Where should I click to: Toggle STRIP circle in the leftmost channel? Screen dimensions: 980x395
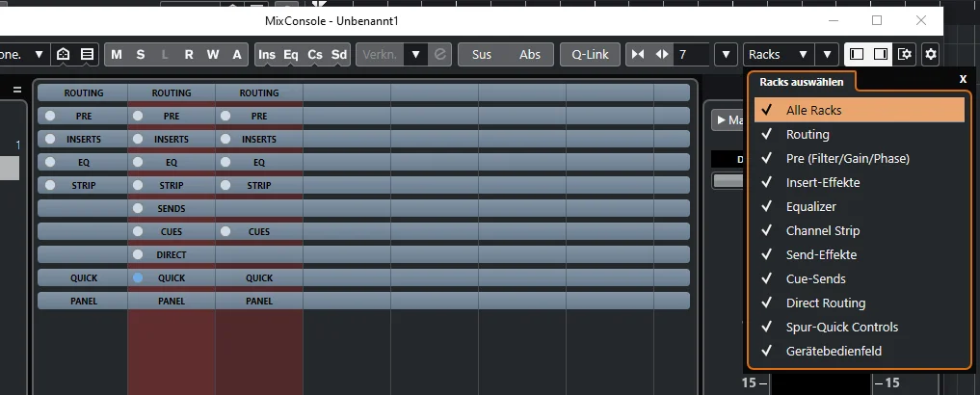50,185
